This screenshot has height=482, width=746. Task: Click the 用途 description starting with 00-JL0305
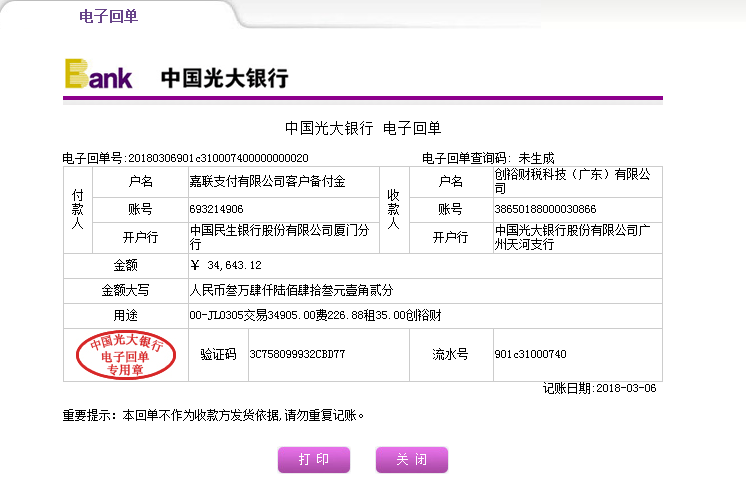(x=315, y=316)
